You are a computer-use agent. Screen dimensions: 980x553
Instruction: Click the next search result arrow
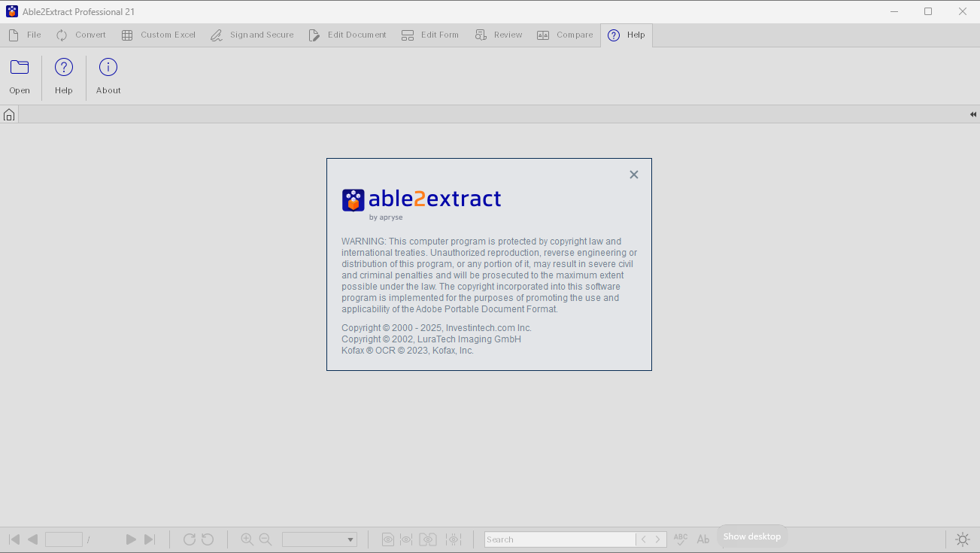pyautogui.click(x=658, y=539)
